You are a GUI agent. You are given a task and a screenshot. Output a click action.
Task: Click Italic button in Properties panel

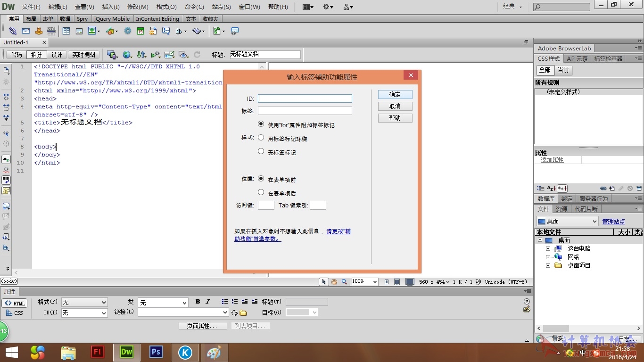[207, 302]
